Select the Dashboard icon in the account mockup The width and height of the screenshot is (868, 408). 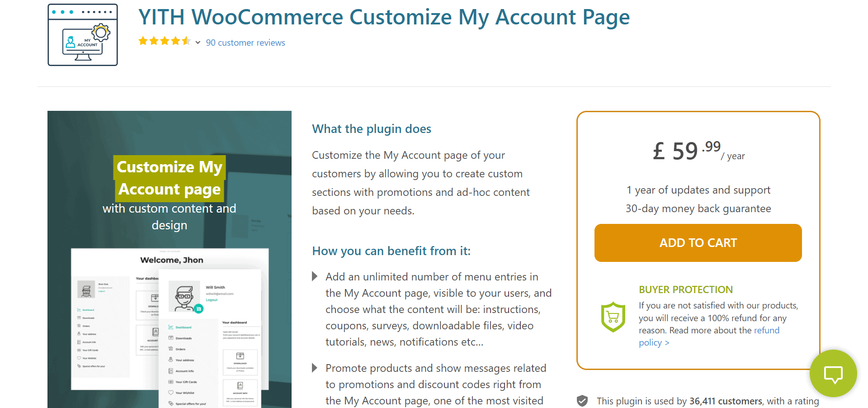tap(170, 327)
